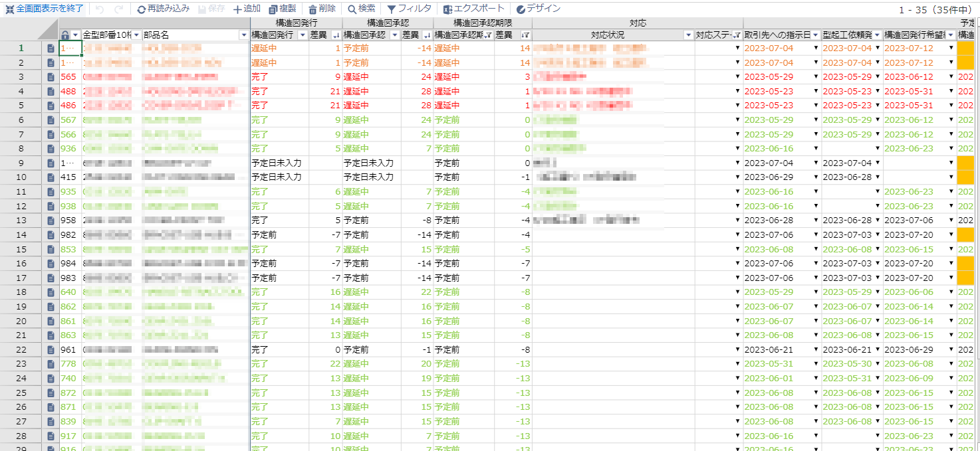Viewport: 980px width, 451px height.
Task: Open the document icon in row 3
Action: tap(51, 77)
